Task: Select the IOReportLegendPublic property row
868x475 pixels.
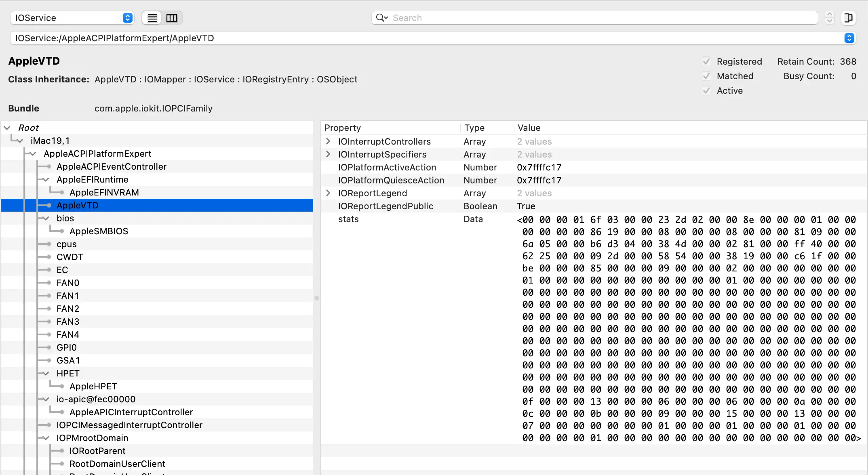Action: (x=594, y=206)
